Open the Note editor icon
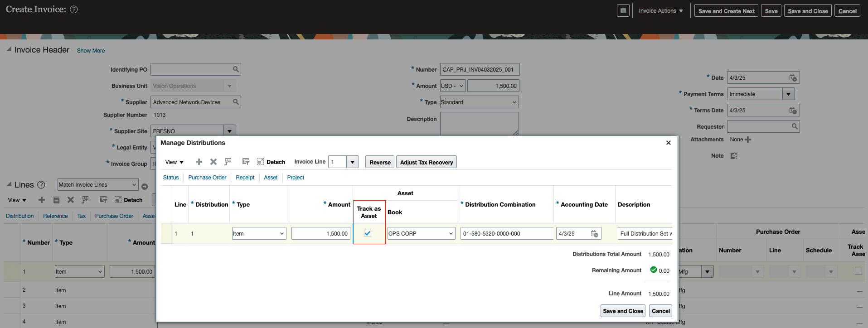Viewport: 868px width, 328px height. (x=734, y=156)
